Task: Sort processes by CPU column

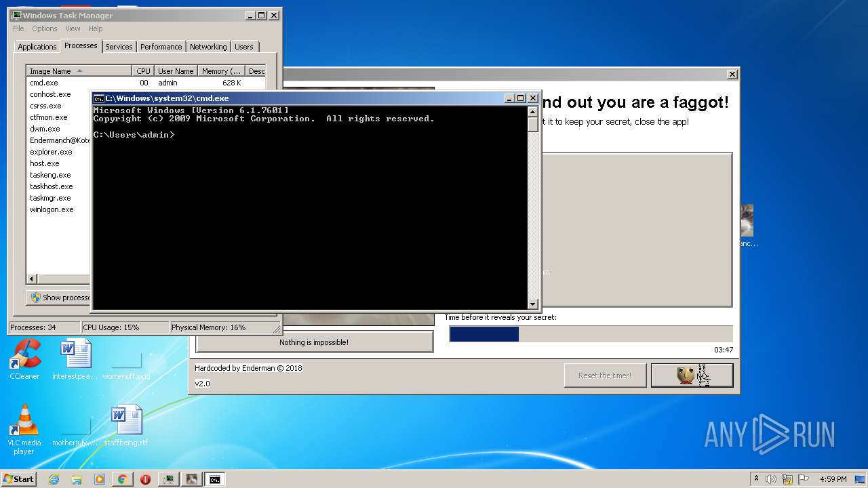Action: pos(143,71)
